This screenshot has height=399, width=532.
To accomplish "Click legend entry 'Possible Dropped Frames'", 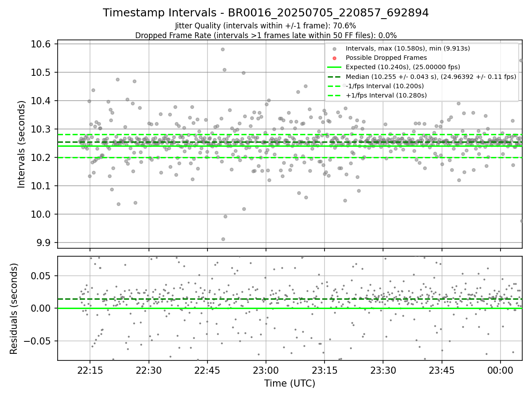I will (x=386, y=58).
